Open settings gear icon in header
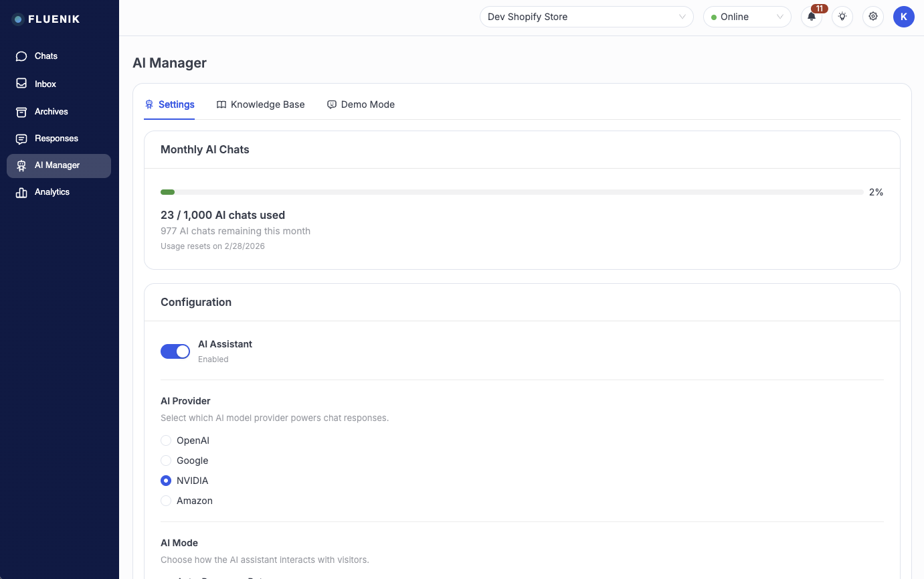 tap(873, 17)
